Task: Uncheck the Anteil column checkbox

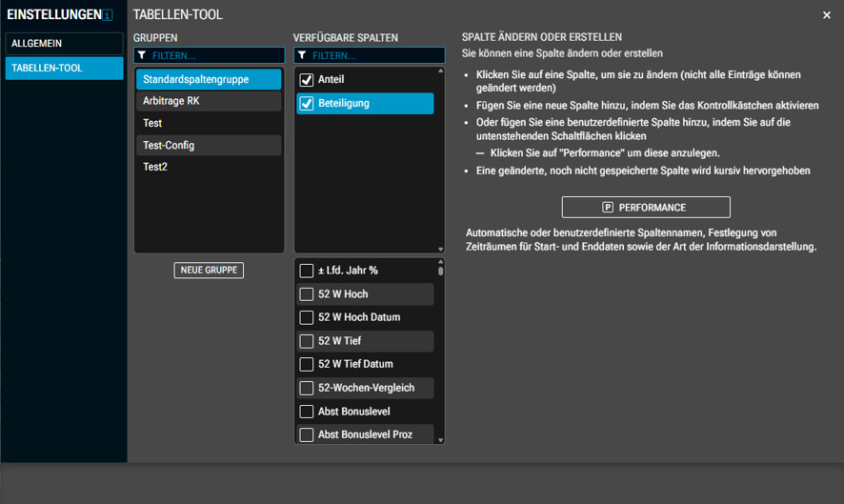Action: click(307, 80)
